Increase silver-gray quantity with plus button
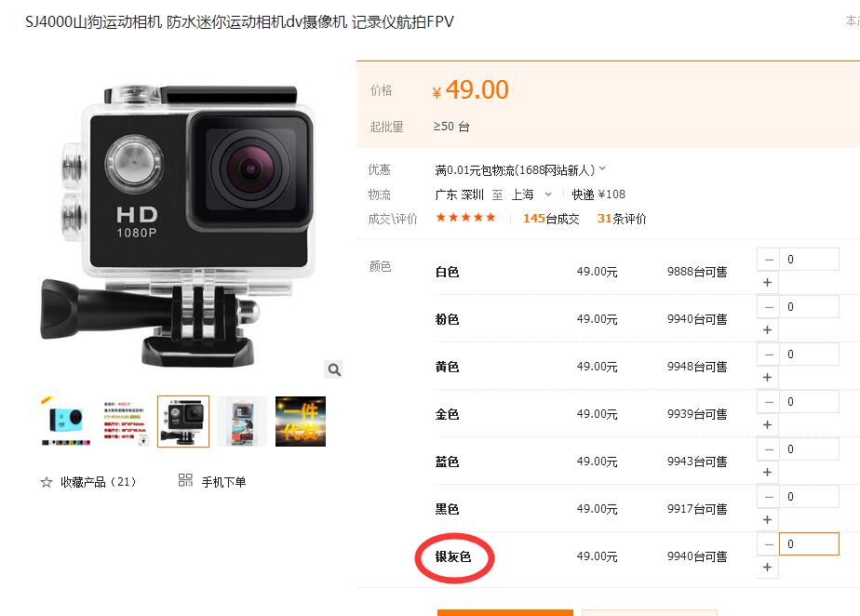The height and width of the screenshot is (616, 860). point(767,568)
